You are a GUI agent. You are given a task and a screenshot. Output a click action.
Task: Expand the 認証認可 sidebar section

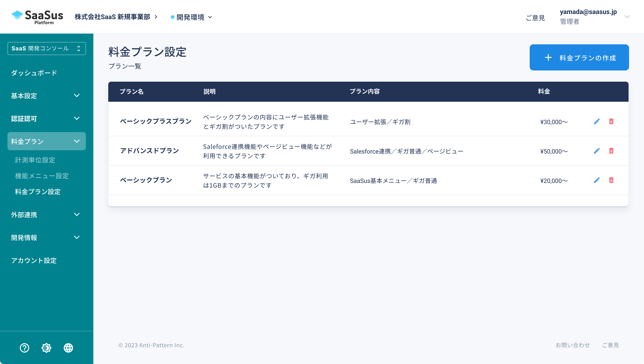point(47,119)
